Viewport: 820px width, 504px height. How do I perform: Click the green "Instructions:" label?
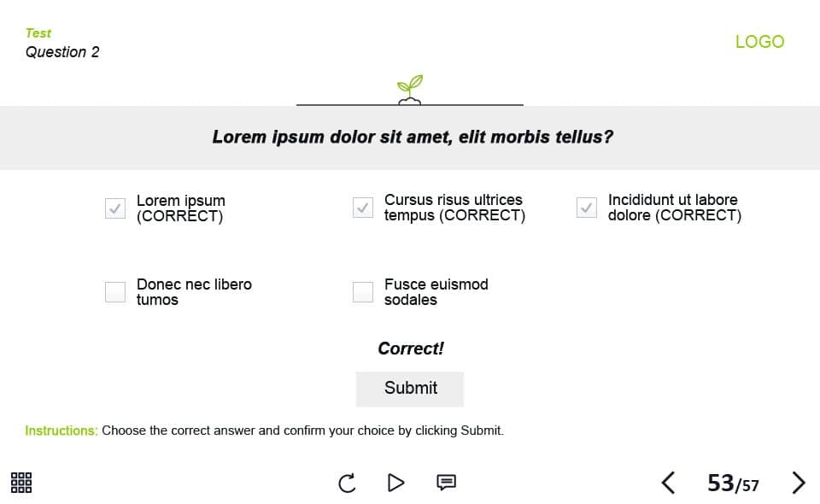click(x=61, y=431)
